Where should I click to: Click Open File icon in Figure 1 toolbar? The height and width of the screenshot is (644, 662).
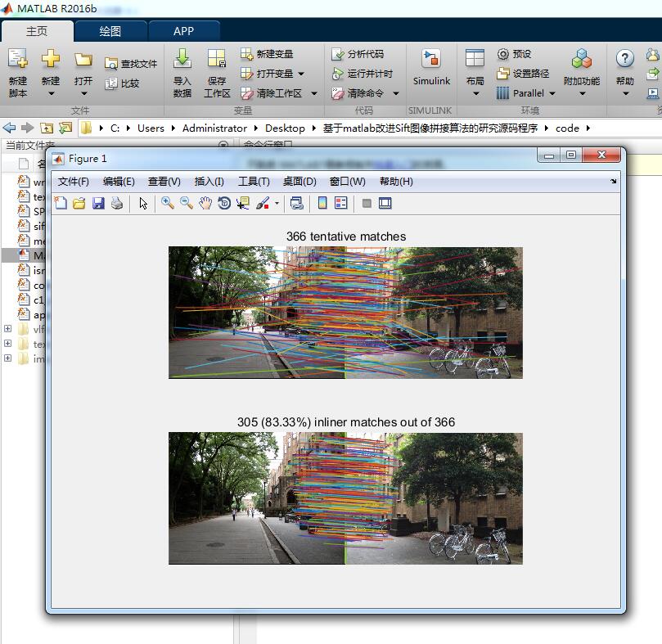pos(79,204)
